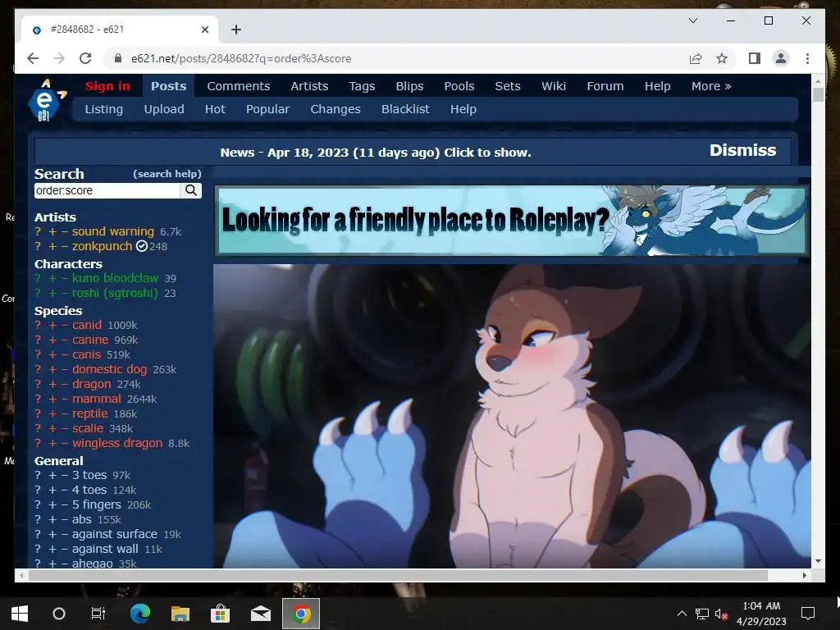This screenshot has height=630, width=840.
Task: Reload the page in Chrome
Action: [85, 58]
